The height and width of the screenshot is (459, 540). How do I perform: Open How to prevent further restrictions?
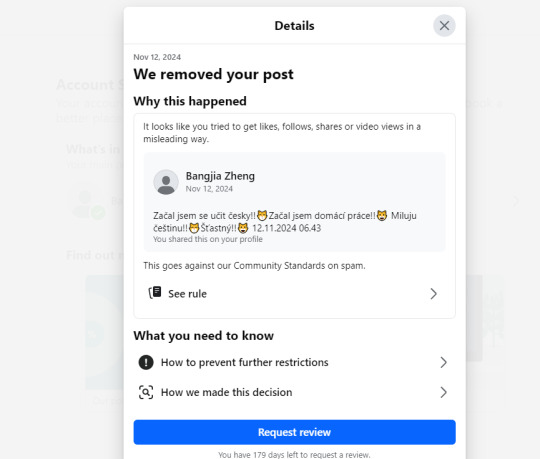294,362
